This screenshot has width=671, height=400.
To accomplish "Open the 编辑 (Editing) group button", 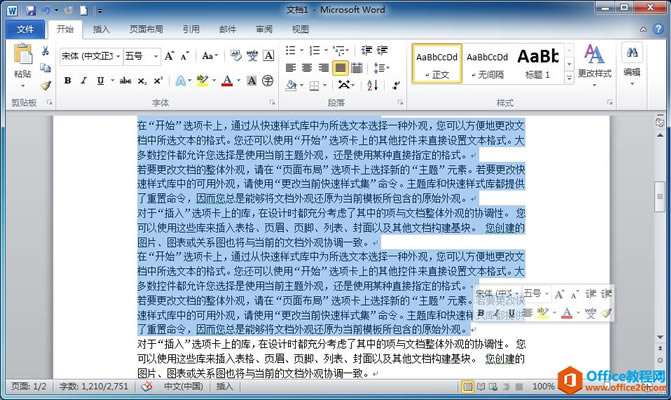I will [x=632, y=64].
